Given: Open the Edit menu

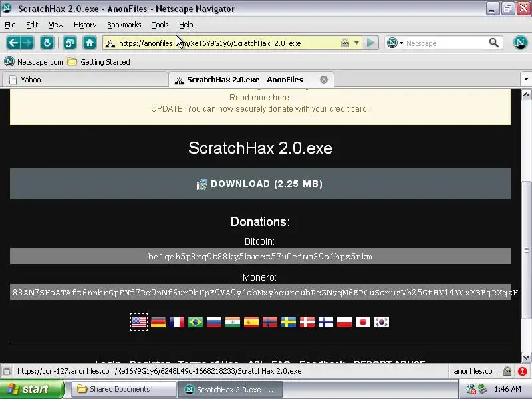Looking at the screenshot, I should pyautogui.click(x=32, y=25).
